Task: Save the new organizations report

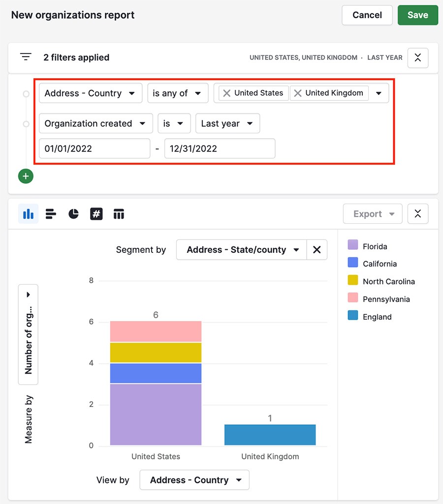Action: click(417, 15)
